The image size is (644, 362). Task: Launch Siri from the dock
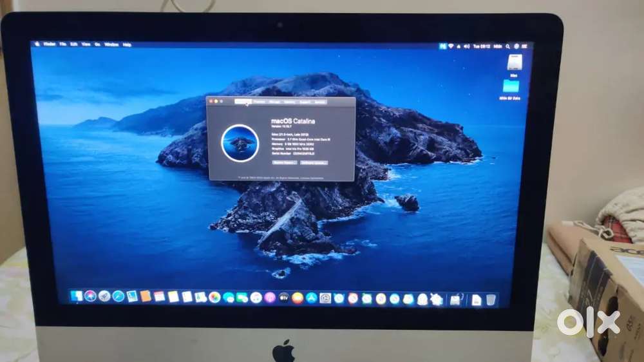pyautogui.click(x=90, y=296)
